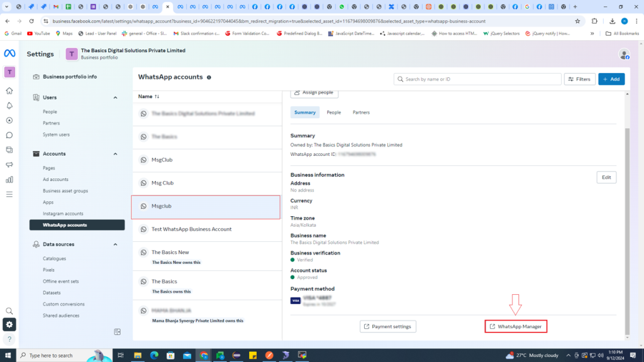The image size is (644, 362).
Task: Click the profile avatar at top right
Action: [624, 54]
